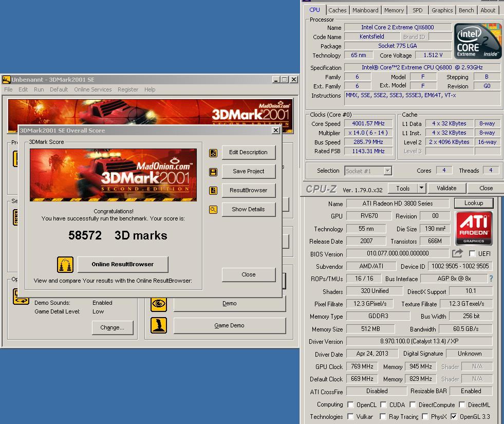Toggle the Vulkan checkbox
The height and width of the screenshot is (424, 504).
[351, 417]
